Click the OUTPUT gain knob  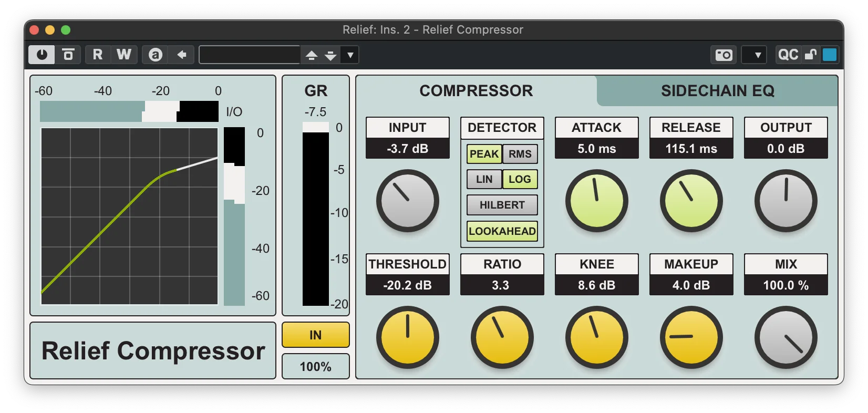(786, 201)
